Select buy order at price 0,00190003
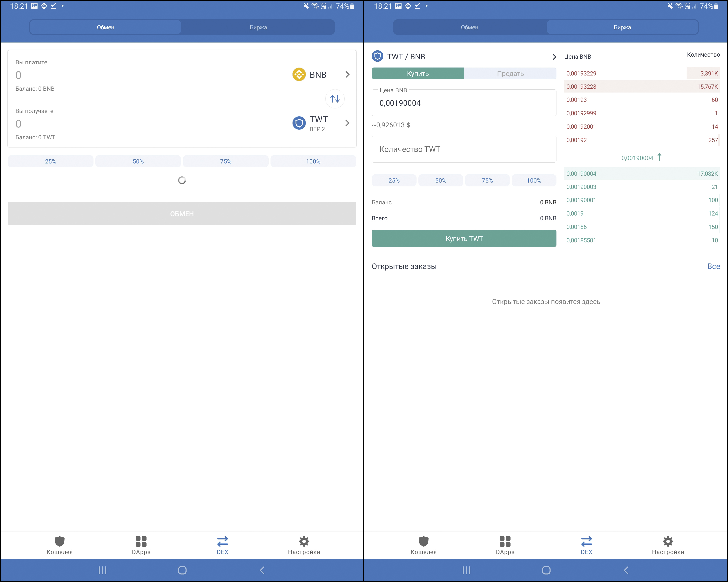728x582 pixels. (642, 187)
